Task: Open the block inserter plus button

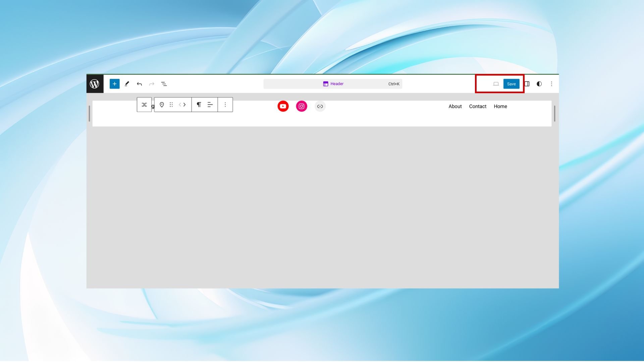Action: [114, 84]
